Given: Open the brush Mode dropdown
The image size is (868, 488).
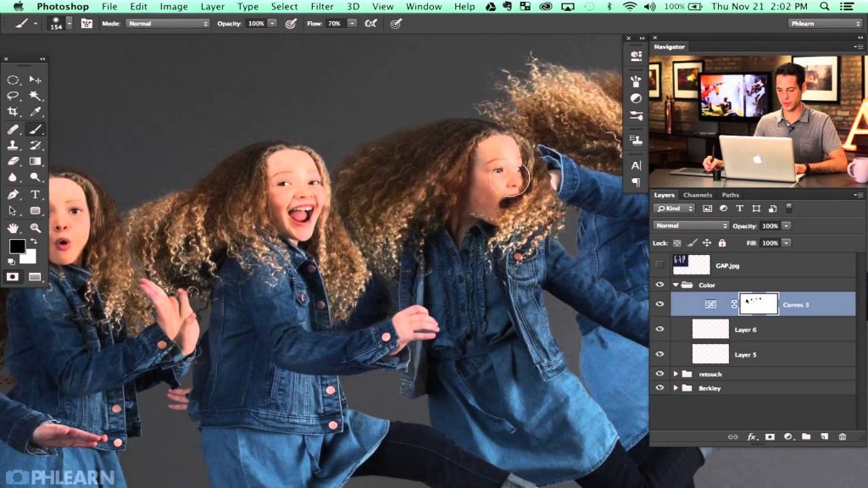Looking at the screenshot, I should (x=167, y=24).
